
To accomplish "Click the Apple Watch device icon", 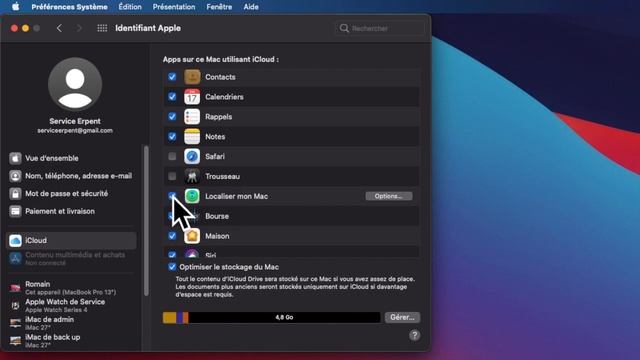I will pyautogui.click(x=16, y=306).
